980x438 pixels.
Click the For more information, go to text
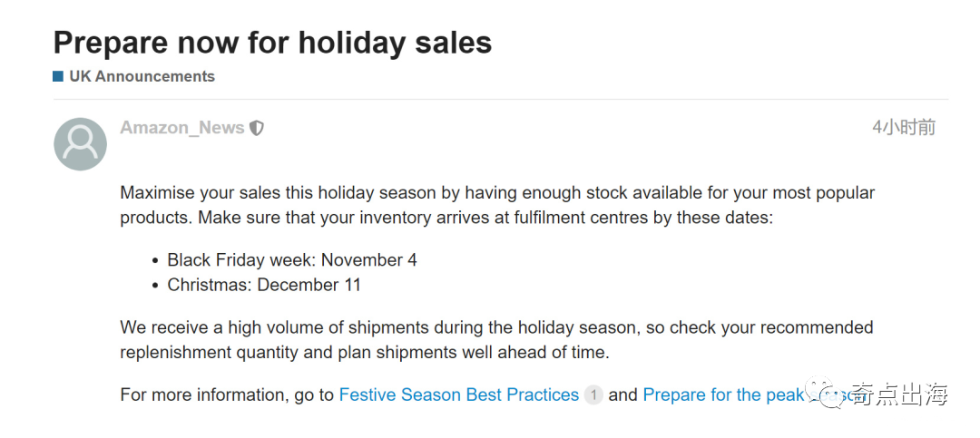[x=227, y=394]
